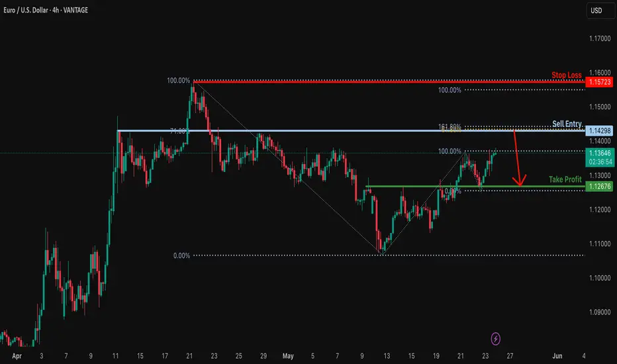617x364 pixels.
Task: Click the 1.14298 sell entry price tag
Action: [x=599, y=130]
